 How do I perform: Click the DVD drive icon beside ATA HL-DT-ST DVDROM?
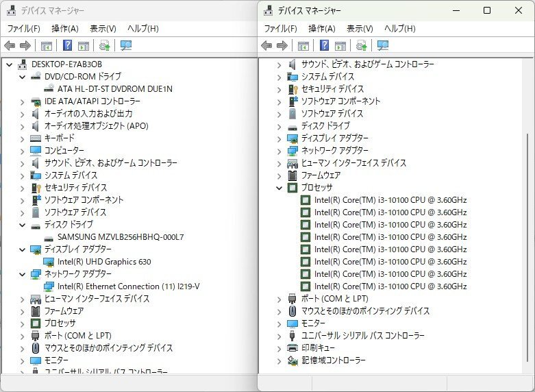tap(49, 88)
